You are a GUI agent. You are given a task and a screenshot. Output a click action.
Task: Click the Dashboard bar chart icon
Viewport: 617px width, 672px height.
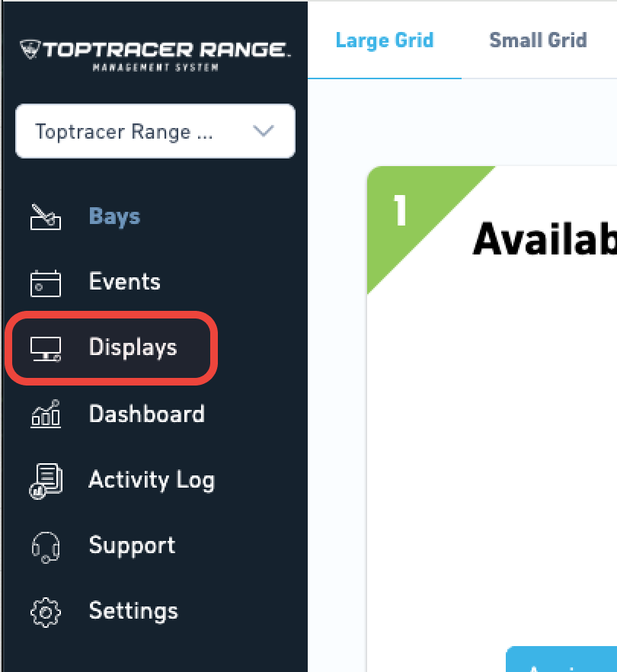tap(46, 414)
